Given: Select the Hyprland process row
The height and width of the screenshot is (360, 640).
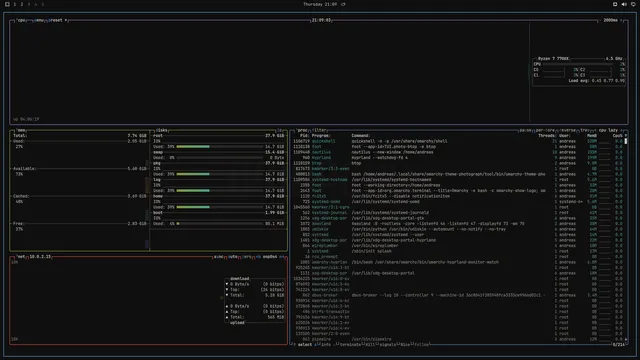Looking at the screenshot, I should tap(459, 158).
